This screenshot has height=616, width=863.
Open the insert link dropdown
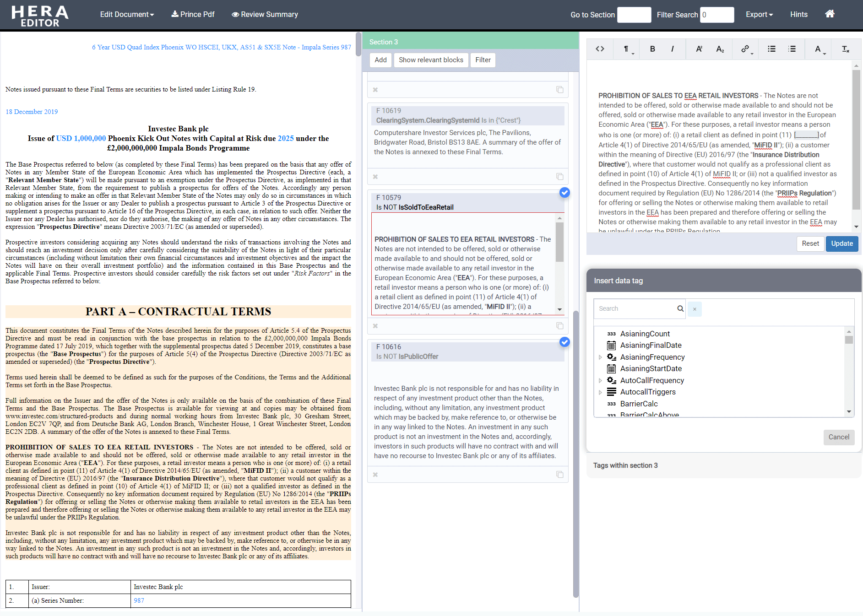(747, 49)
